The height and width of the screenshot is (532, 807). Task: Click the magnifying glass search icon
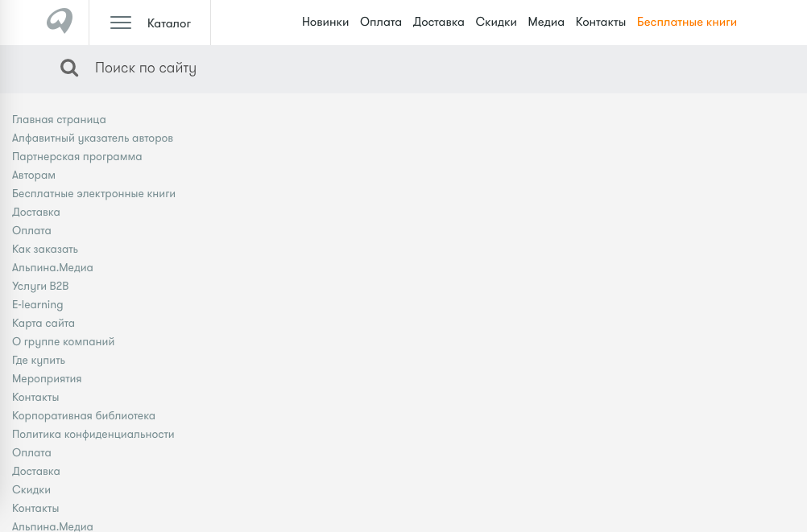point(69,68)
